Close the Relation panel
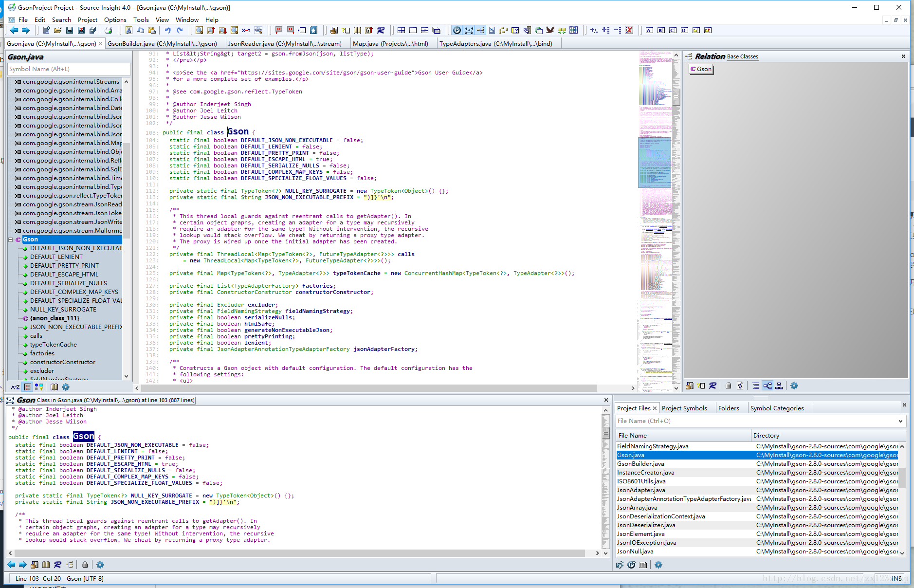Image resolution: width=914 pixels, height=588 pixels. [x=903, y=56]
